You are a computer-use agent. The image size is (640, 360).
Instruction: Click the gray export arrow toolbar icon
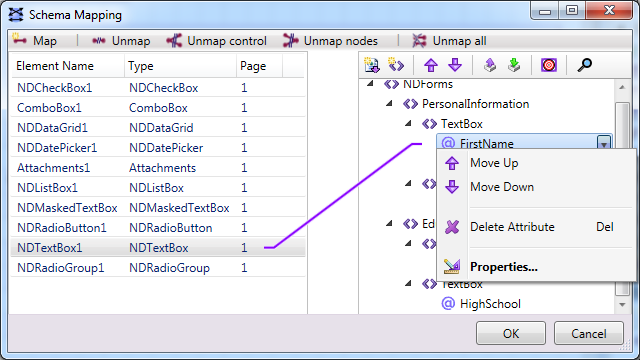(490, 65)
